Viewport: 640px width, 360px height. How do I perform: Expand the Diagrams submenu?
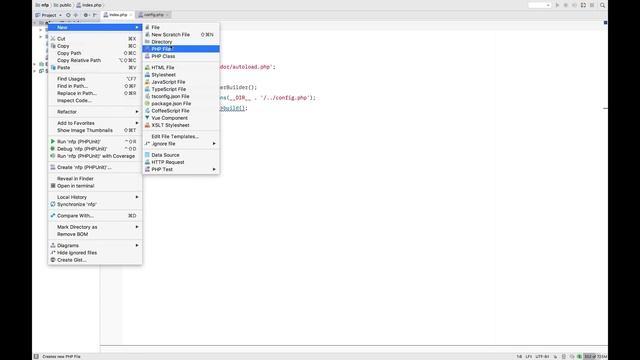[95, 246]
